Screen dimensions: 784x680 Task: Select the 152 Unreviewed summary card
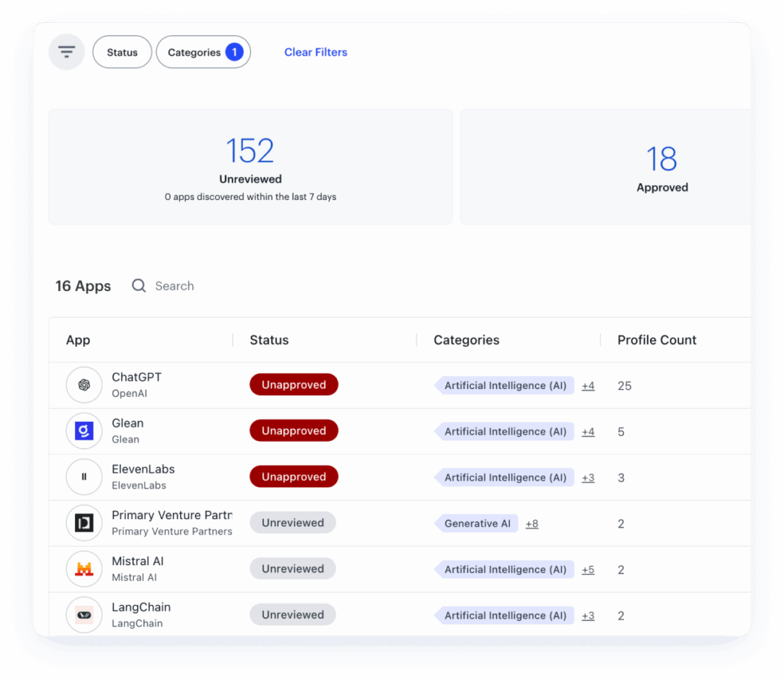point(250,167)
